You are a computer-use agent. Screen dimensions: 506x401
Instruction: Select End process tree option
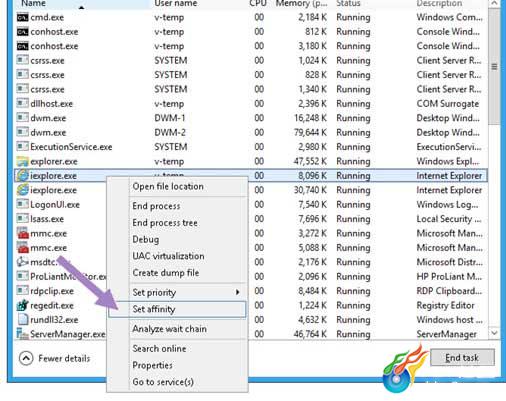coord(165,223)
